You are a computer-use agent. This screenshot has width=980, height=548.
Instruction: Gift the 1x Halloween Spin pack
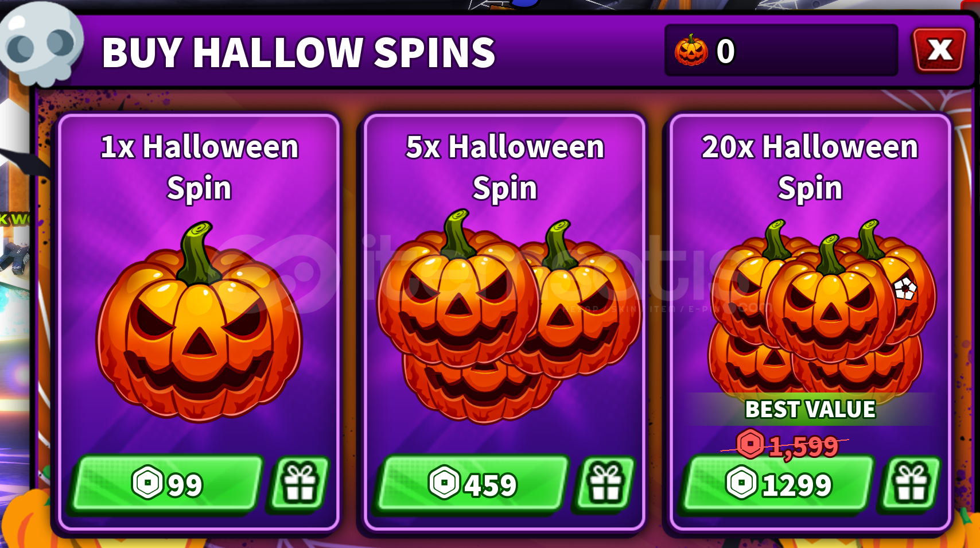pyautogui.click(x=300, y=483)
